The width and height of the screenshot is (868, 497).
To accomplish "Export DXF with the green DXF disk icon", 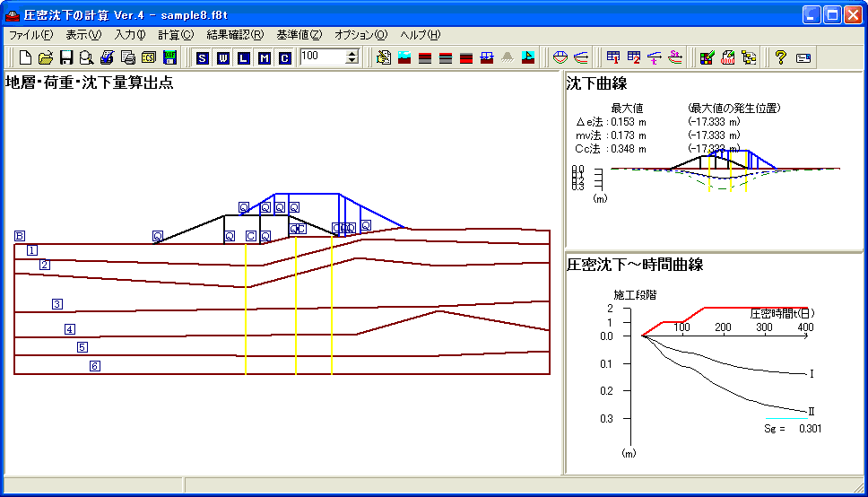I will [169, 57].
